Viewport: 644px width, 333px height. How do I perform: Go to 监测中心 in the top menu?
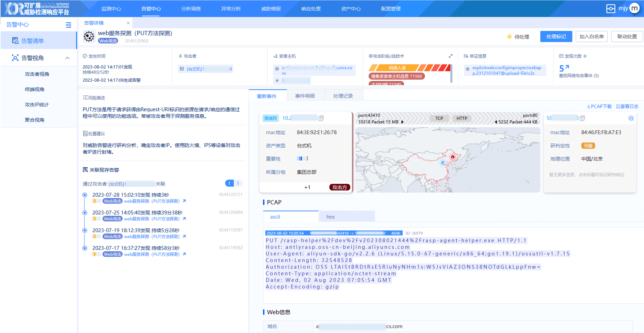click(111, 9)
